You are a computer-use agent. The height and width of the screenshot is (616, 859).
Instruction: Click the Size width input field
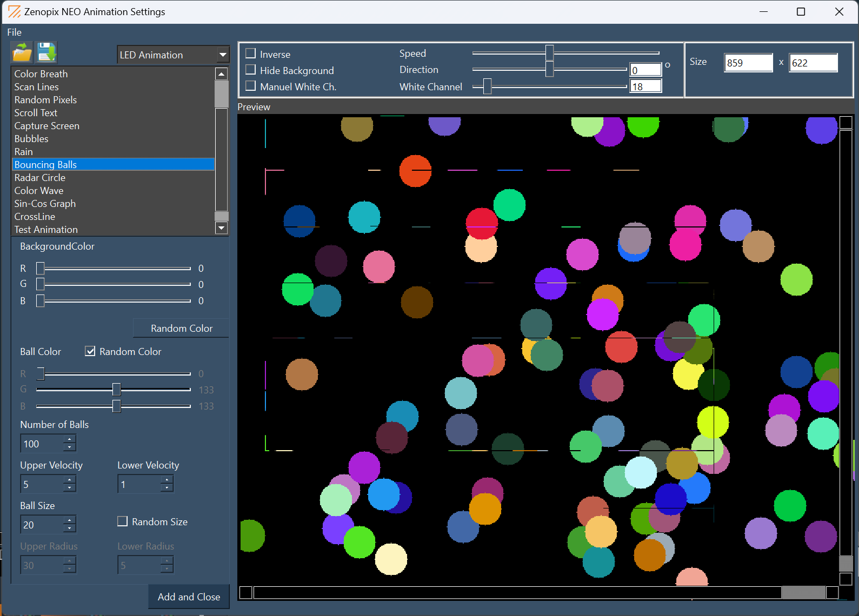tap(748, 63)
